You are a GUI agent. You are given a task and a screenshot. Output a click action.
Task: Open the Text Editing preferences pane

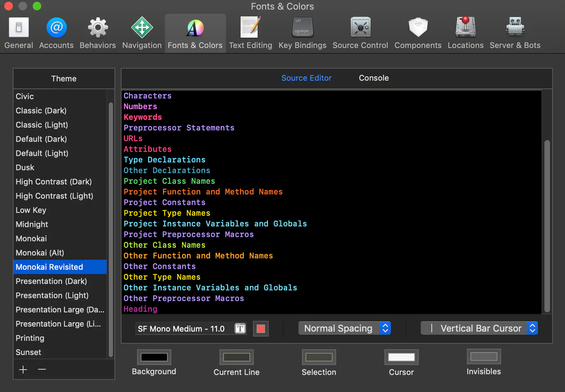251,33
